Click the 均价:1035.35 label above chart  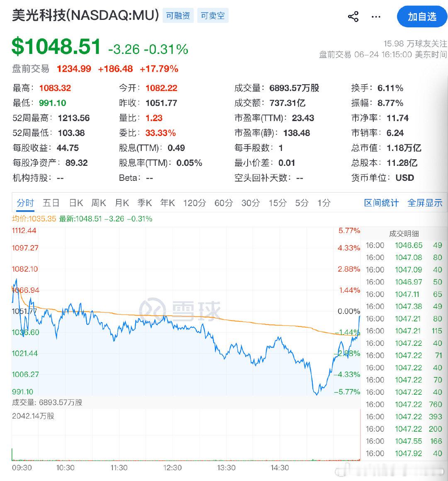34,219
